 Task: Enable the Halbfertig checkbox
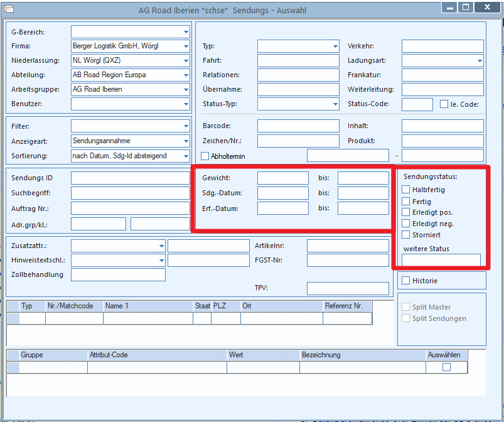(x=405, y=190)
